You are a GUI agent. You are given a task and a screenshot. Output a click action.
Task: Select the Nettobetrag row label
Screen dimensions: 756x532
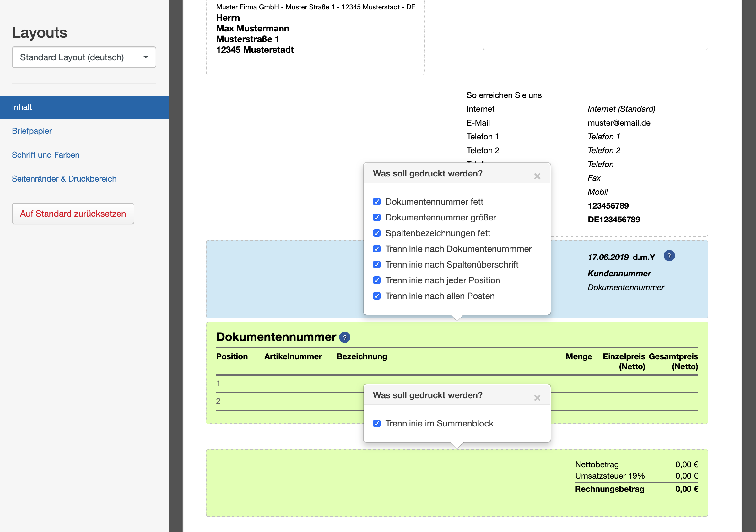pos(597,464)
